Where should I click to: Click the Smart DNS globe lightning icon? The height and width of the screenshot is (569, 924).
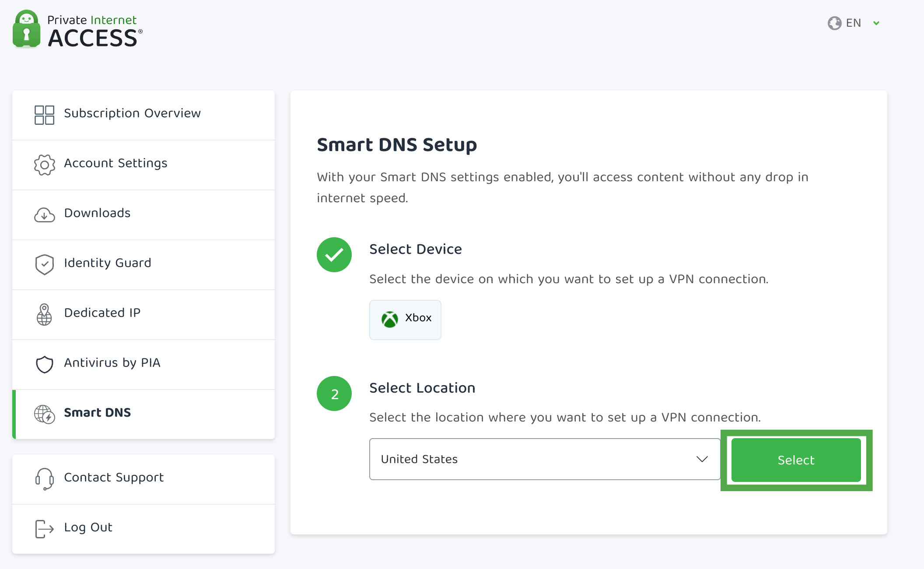point(44,414)
